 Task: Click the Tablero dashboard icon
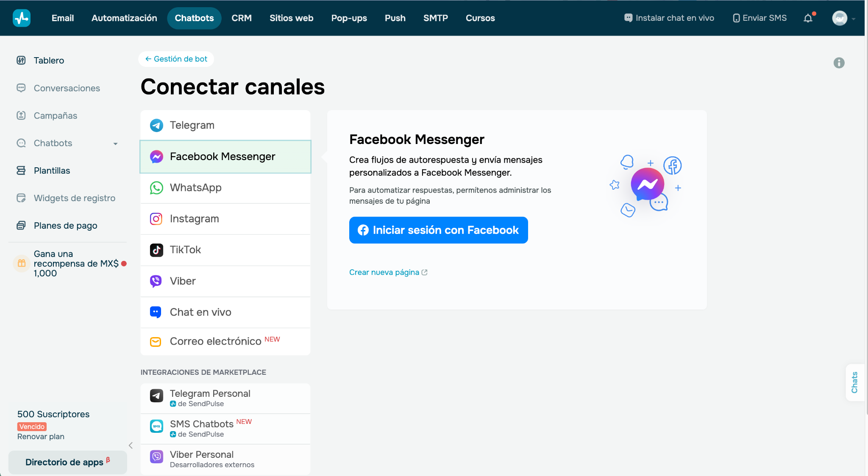tap(21, 60)
